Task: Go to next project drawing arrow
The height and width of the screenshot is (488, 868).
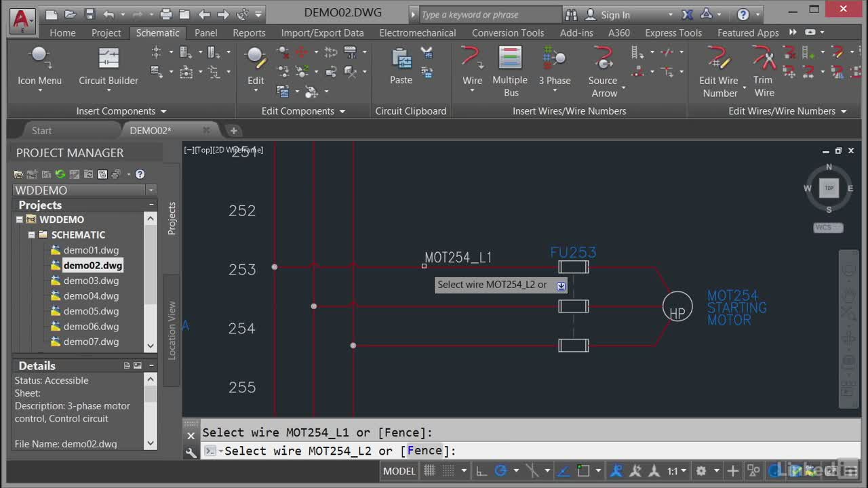Action: pyautogui.click(x=223, y=14)
